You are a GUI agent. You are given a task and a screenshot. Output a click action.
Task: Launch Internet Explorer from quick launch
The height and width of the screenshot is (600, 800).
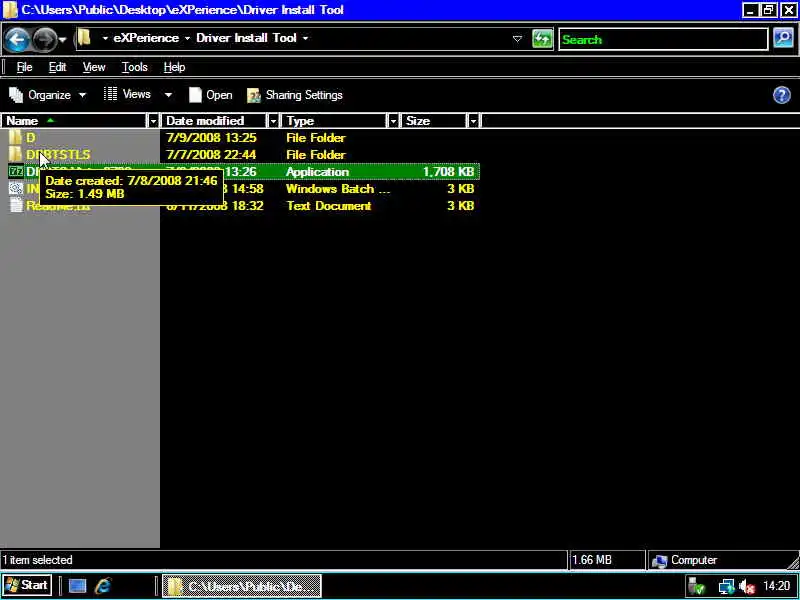(103, 586)
